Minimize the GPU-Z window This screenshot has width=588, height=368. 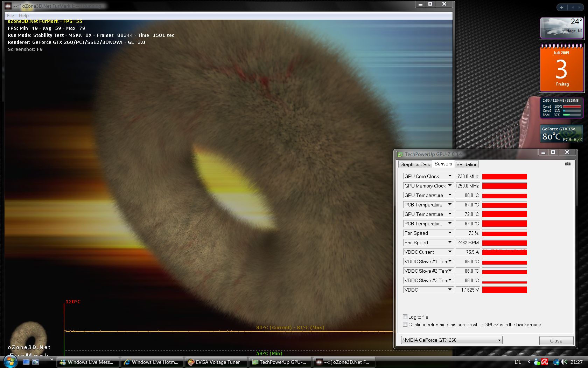tap(543, 152)
